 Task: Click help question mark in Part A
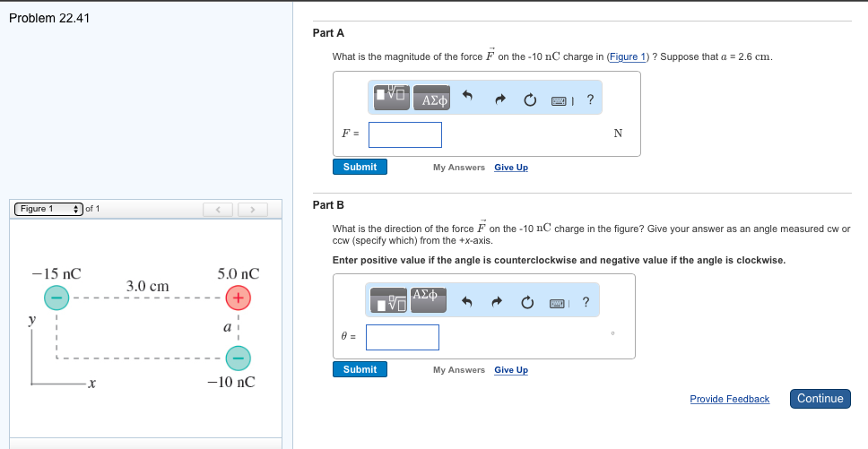point(590,99)
